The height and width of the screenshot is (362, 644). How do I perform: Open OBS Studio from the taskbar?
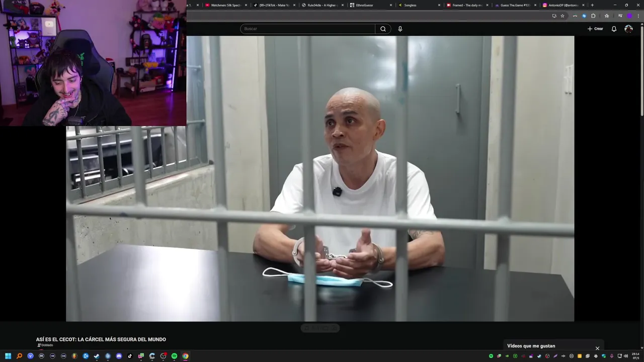163,356
